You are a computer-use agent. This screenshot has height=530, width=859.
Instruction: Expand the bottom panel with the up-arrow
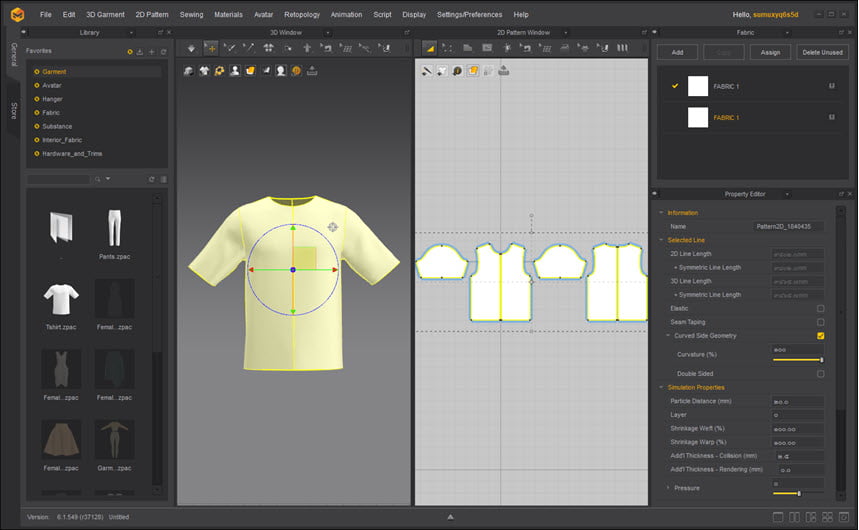[x=450, y=517]
